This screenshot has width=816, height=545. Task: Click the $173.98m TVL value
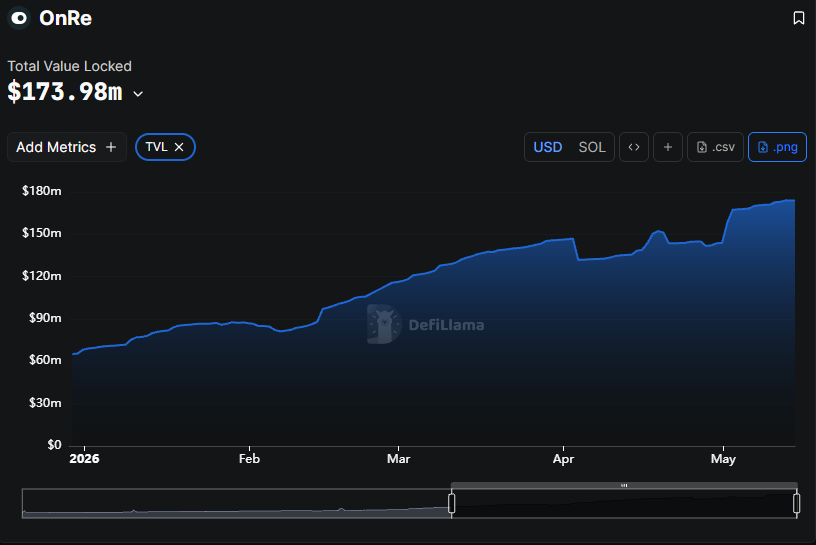pyautogui.click(x=65, y=92)
